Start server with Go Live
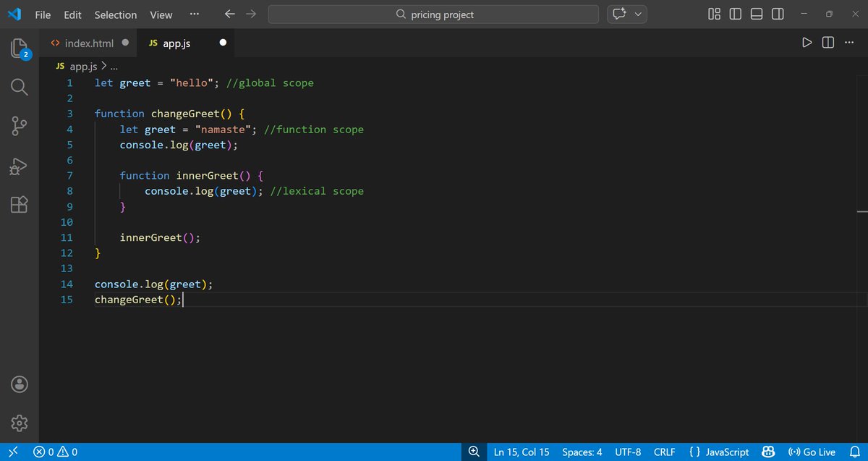Image resolution: width=868 pixels, height=461 pixels. coord(811,452)
